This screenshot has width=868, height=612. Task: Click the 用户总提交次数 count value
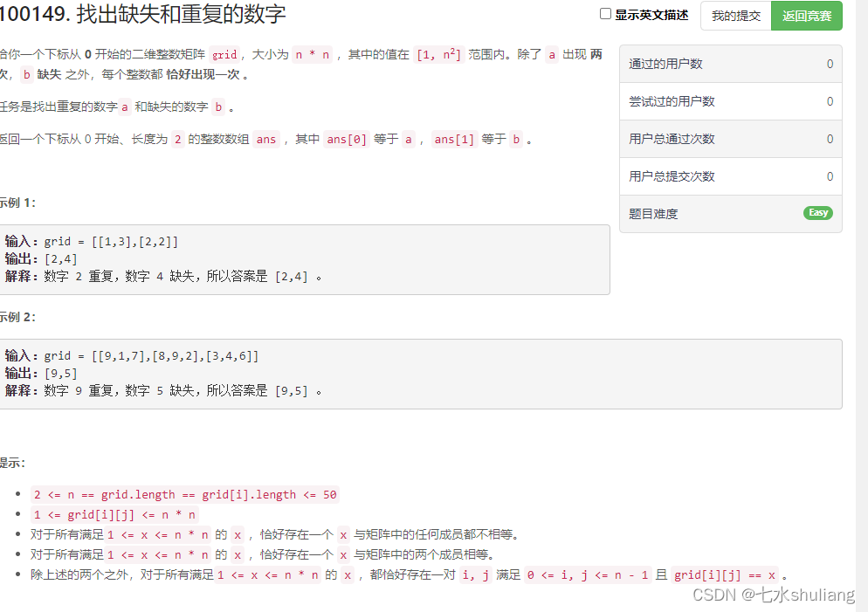[828, 175]
